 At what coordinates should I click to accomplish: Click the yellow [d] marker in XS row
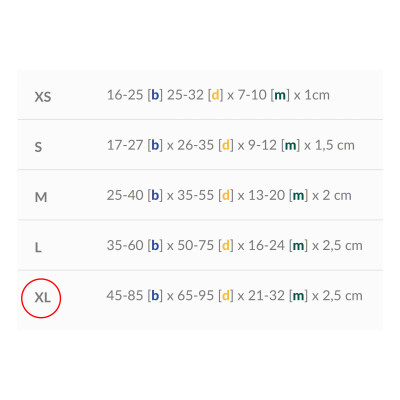215,95
